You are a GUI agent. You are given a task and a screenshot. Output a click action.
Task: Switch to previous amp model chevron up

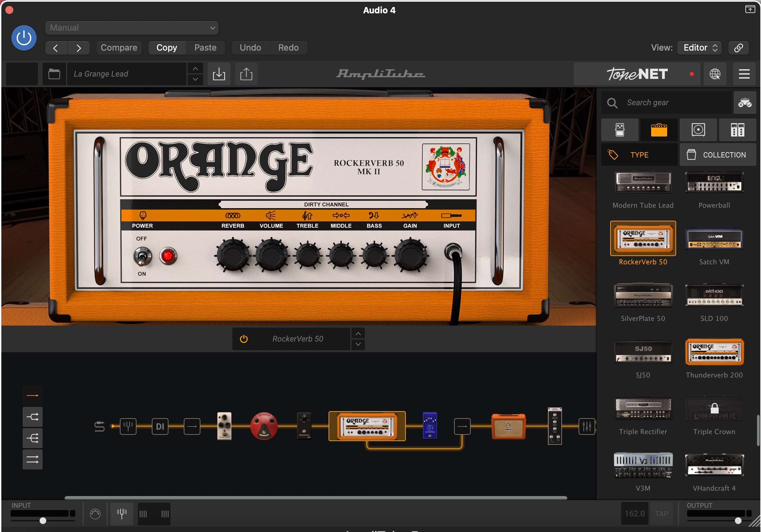358,334
